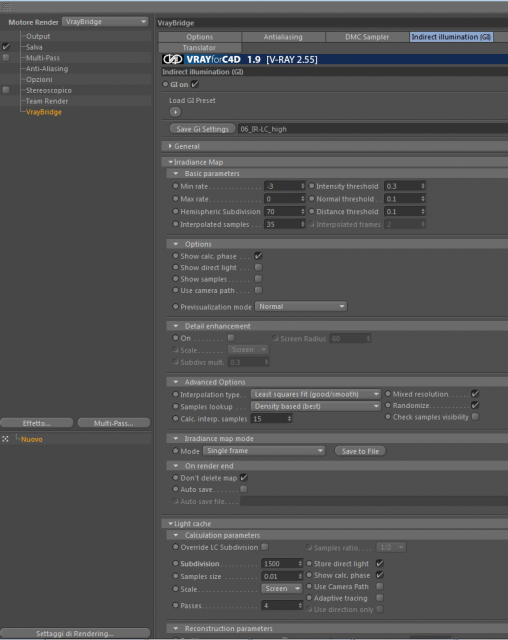
Task: Click the GI on animation dot
Action: pos(165,84)
